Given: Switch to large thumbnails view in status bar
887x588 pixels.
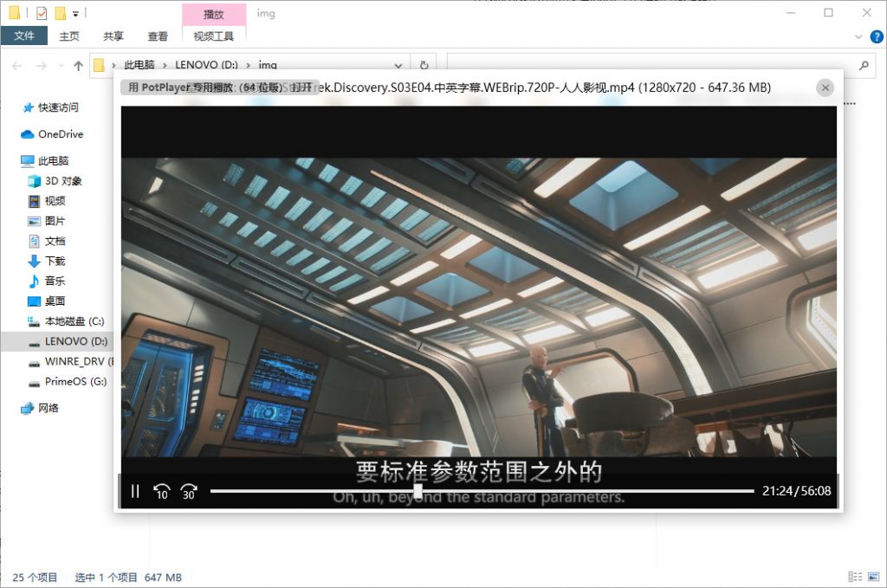Looking at the screenshot, I should [873, 576].
